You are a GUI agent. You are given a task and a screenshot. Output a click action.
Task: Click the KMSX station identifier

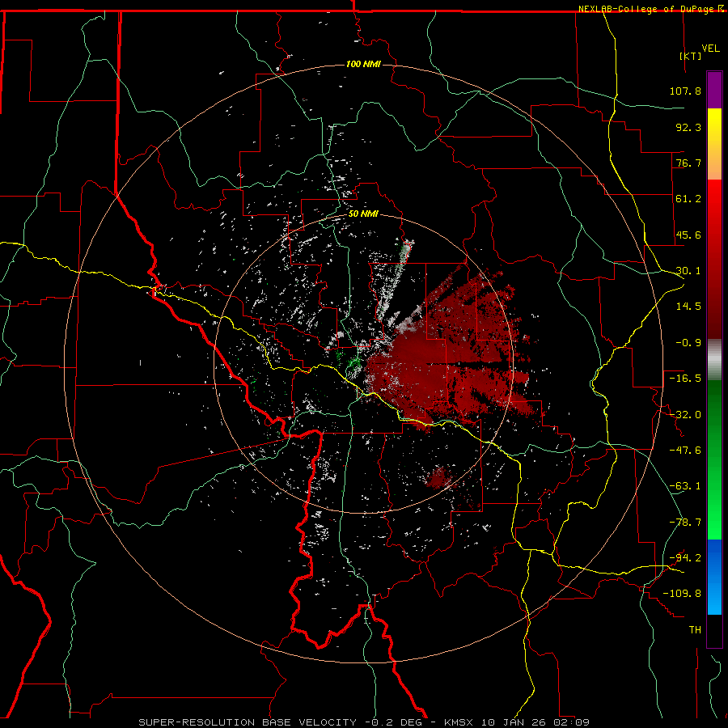point(459,722)
